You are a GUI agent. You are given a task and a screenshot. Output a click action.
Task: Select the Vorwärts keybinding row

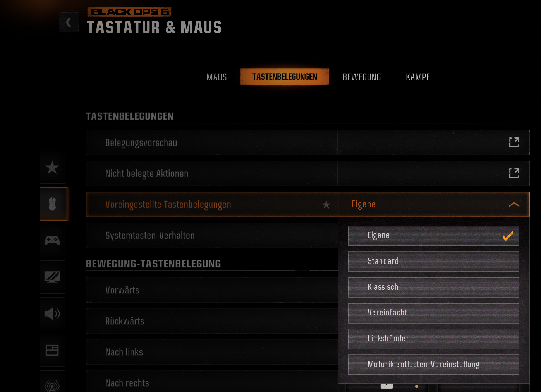(212, 290)
